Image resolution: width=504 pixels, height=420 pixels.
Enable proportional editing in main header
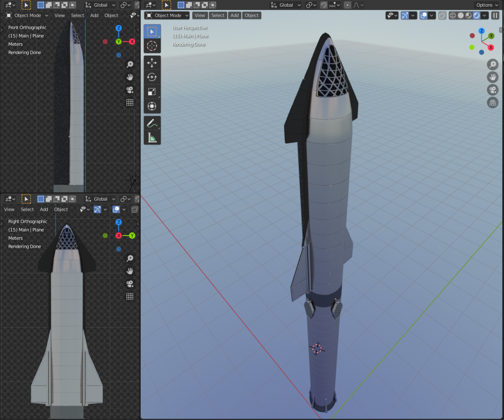[347, 5]
